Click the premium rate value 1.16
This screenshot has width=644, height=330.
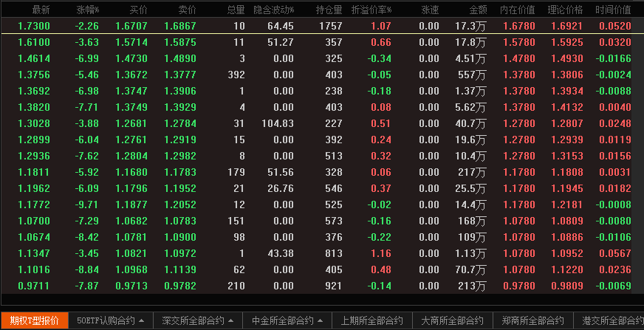(x=381, y=253)
